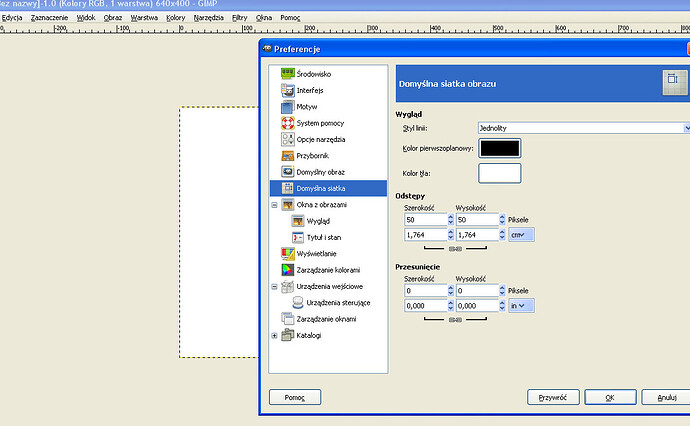The image size is (690, 426).
Task: Open the Widok menu
Action: [86, 18]
